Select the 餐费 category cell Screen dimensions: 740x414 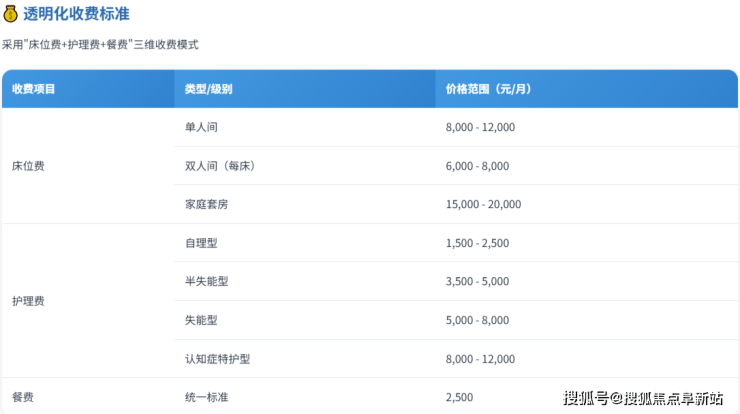coord(23,398)
